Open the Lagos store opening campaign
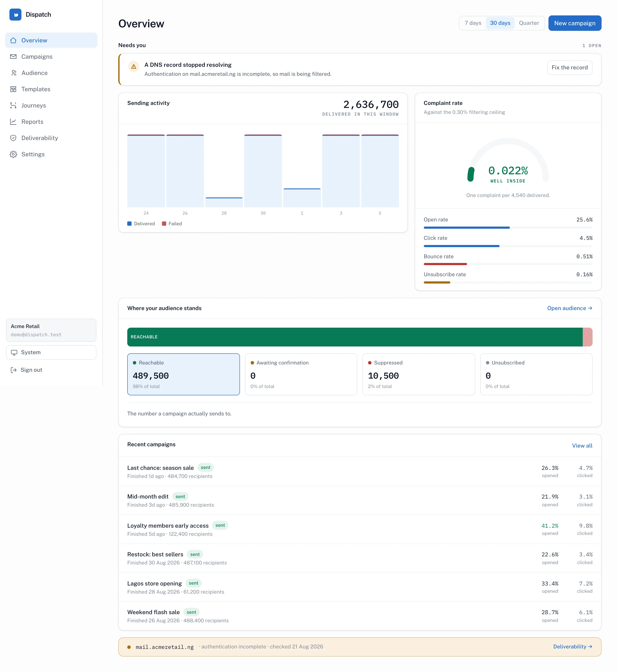Image resolution: width=617 pixels, height=672 pixels. (x=359, y=587)
